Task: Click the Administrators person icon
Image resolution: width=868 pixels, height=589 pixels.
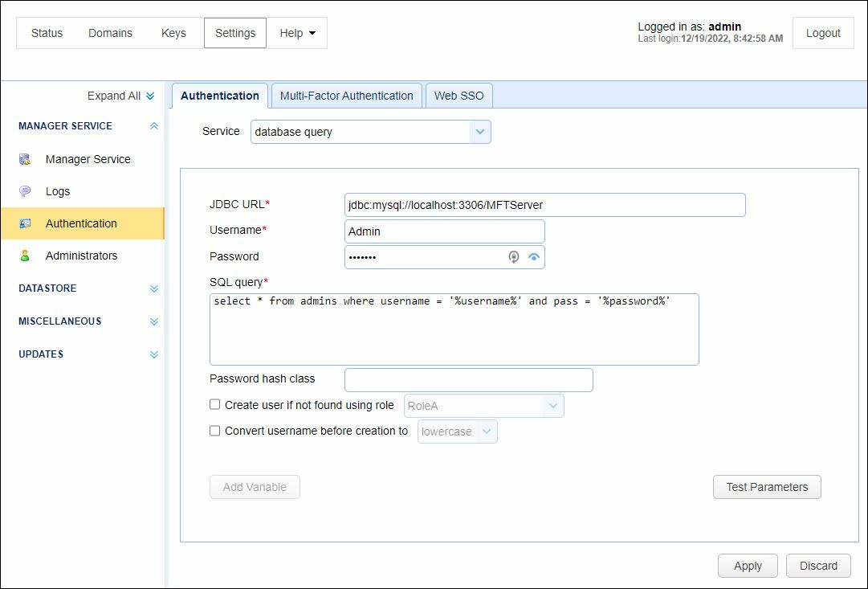Action: [x=25, y=256]
